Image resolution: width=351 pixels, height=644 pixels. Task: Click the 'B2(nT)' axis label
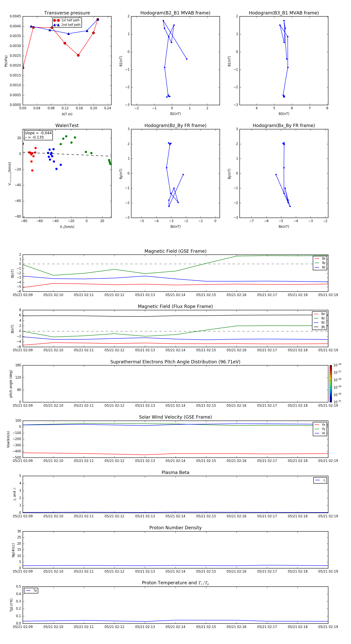175,114
